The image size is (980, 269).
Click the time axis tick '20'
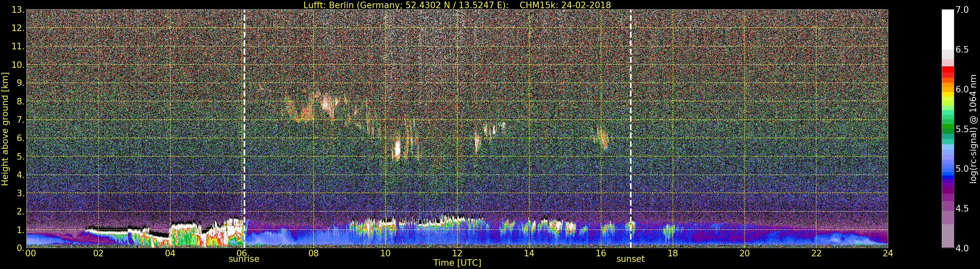coord(745,253)
